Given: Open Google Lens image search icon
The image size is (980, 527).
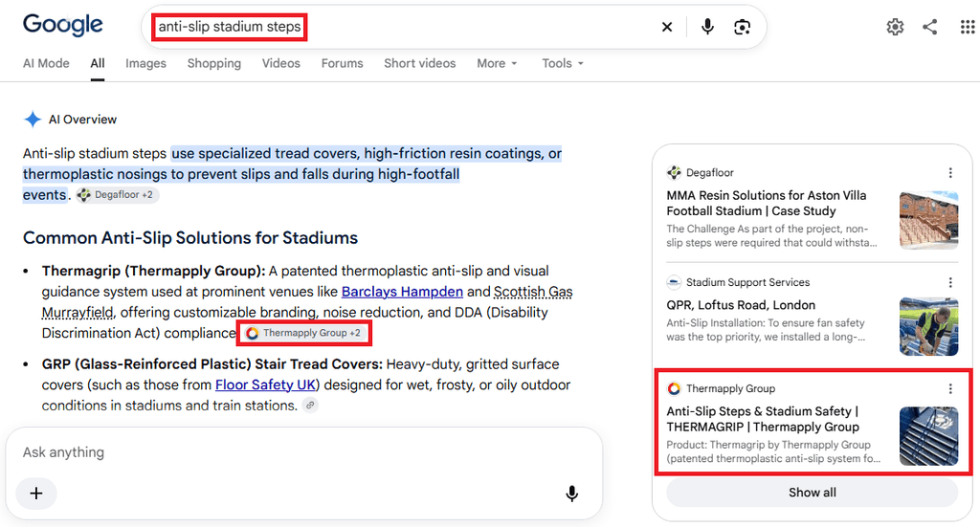Looking at the screenshot, I should (742, 27).
